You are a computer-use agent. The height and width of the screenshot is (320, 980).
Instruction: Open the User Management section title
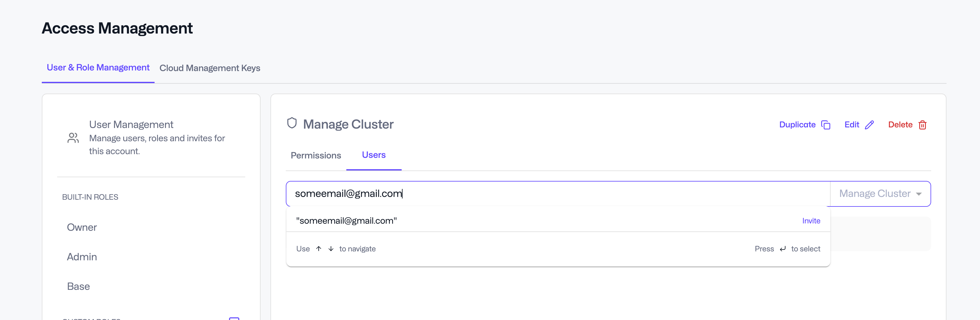131,125
